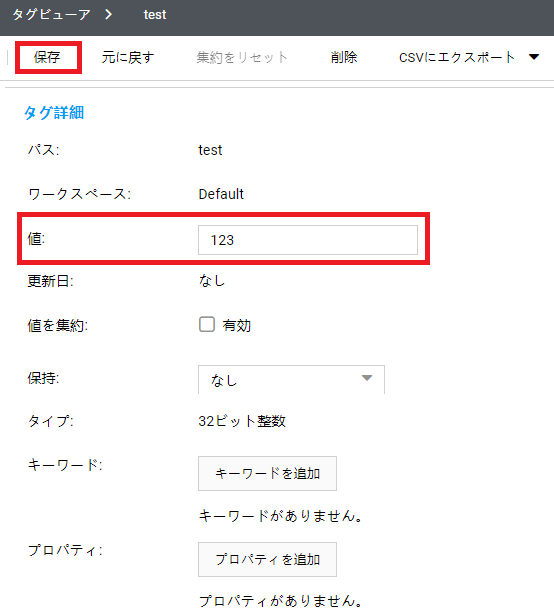Click the 32ビット整数 type text
Screen dimensions: 554x616
pos(242,421)
